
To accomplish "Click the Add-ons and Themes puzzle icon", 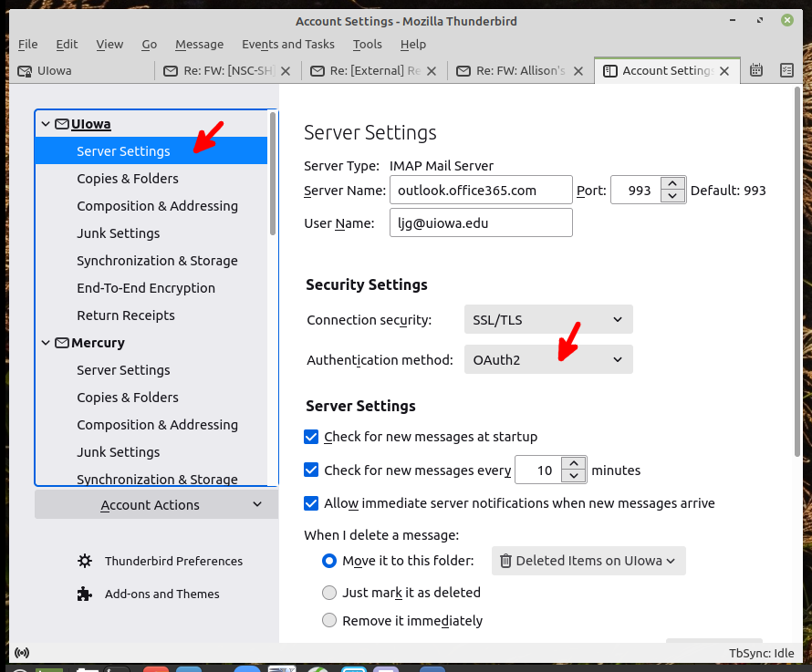I will pos(84,594).
